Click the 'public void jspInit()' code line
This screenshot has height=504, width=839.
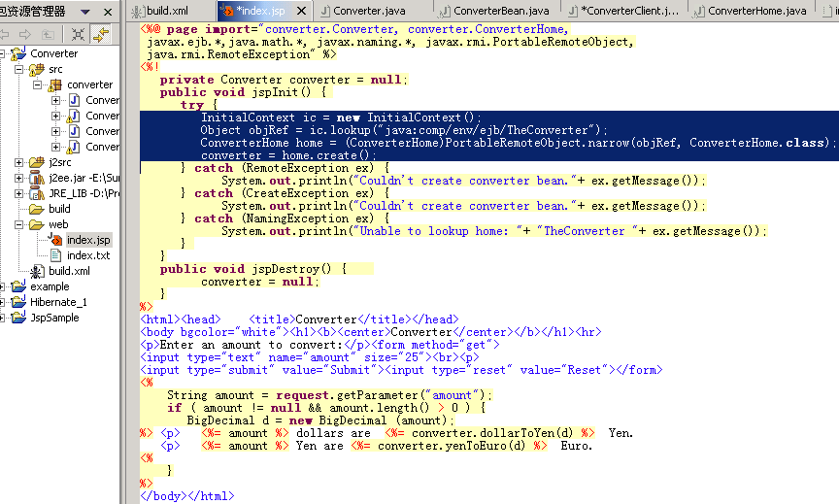(243, 92)
